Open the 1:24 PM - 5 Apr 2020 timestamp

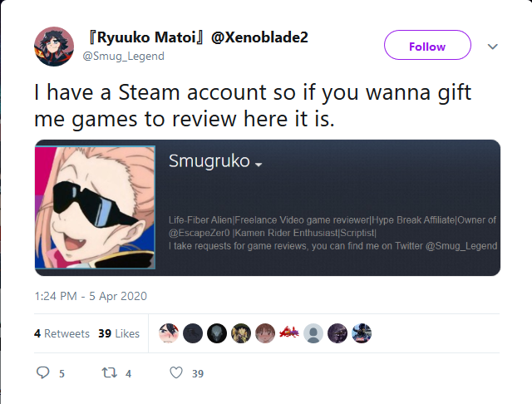91,296
